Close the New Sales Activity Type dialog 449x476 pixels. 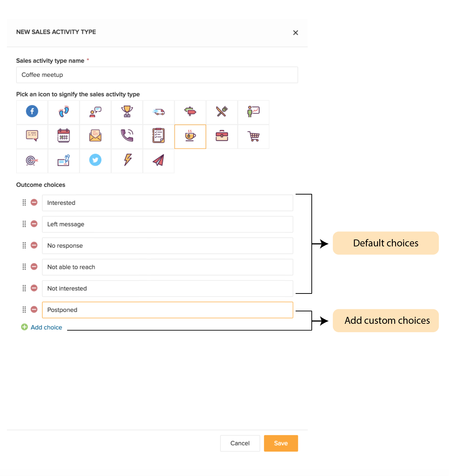[x=296, y=32]
